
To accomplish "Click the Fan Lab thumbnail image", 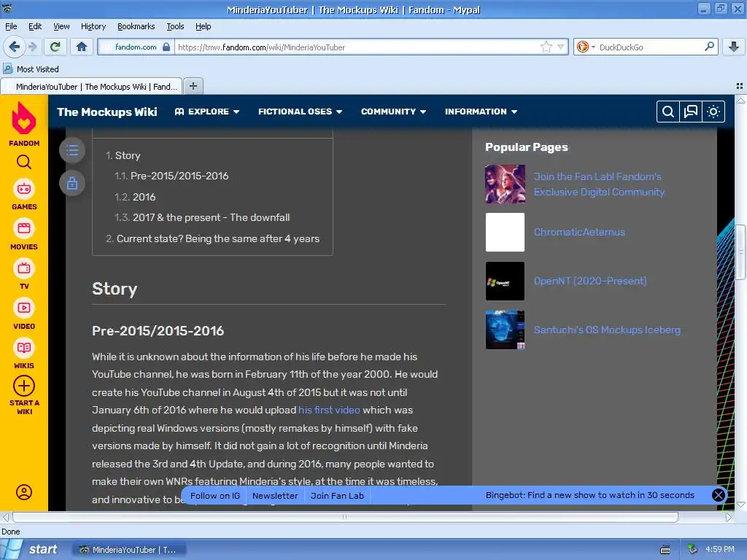I will click(505, 184).
